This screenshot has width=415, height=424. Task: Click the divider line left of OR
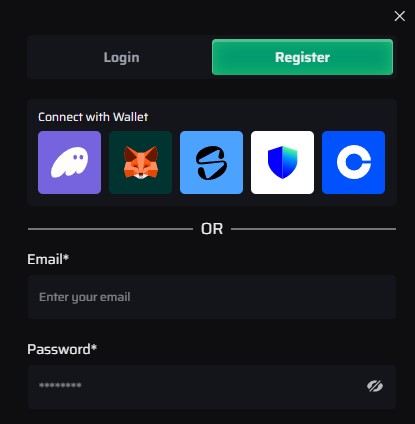(110, 229)
